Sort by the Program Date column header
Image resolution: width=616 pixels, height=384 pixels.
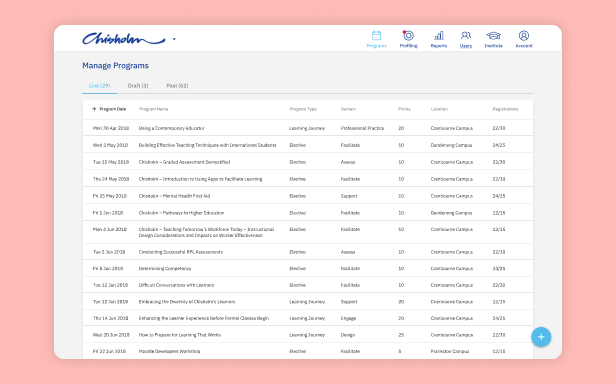click(x=112, y=109)
